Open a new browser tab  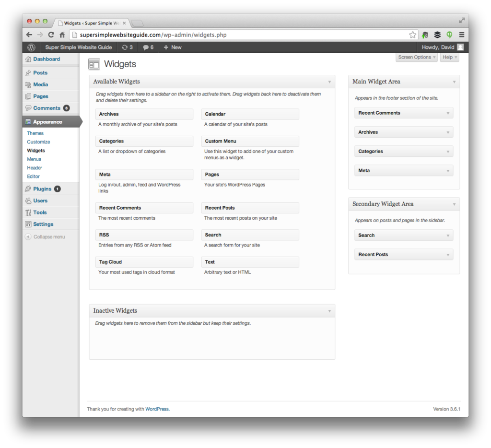pyautogui.click(x=137, y=23)
